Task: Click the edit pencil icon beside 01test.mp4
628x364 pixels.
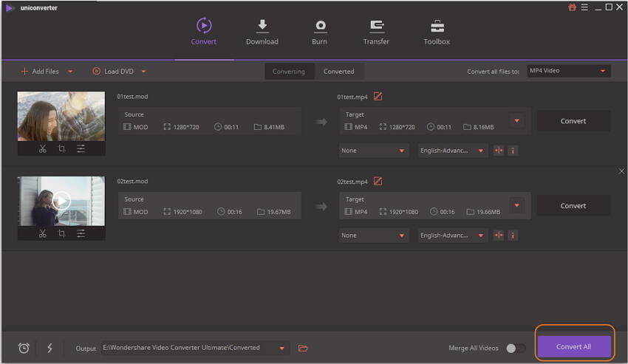Action: click(x=378, y=96)
